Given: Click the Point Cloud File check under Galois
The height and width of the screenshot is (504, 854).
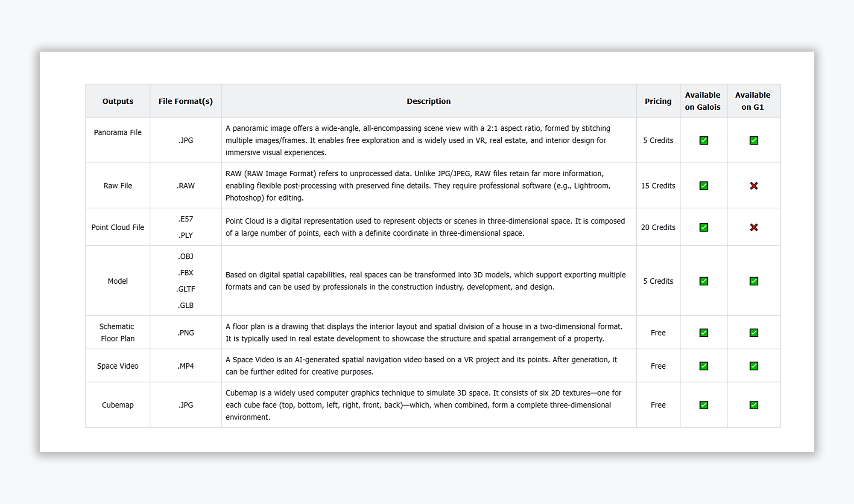Looking at the screenshot, I should [x=704, y=227].
